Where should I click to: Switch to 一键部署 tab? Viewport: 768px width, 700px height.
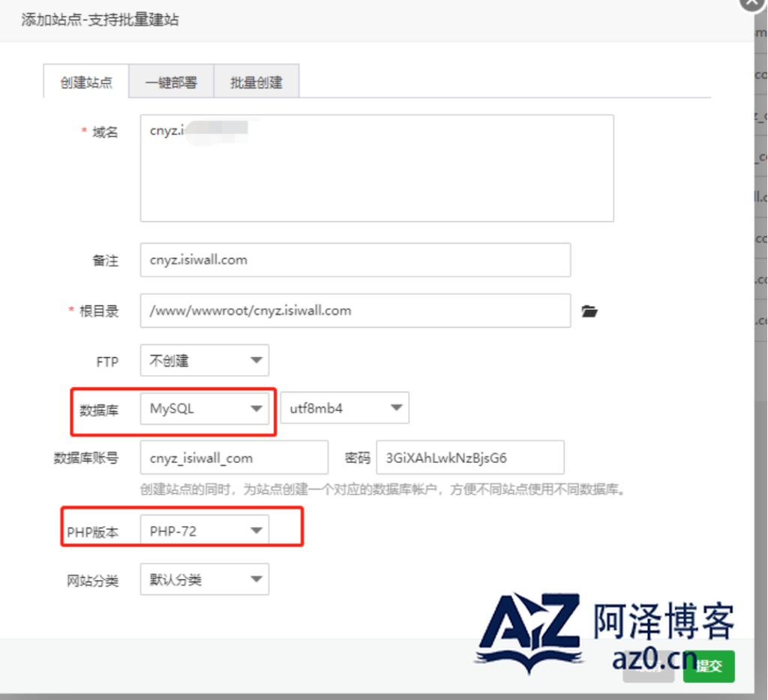click(x=172, y=81)
